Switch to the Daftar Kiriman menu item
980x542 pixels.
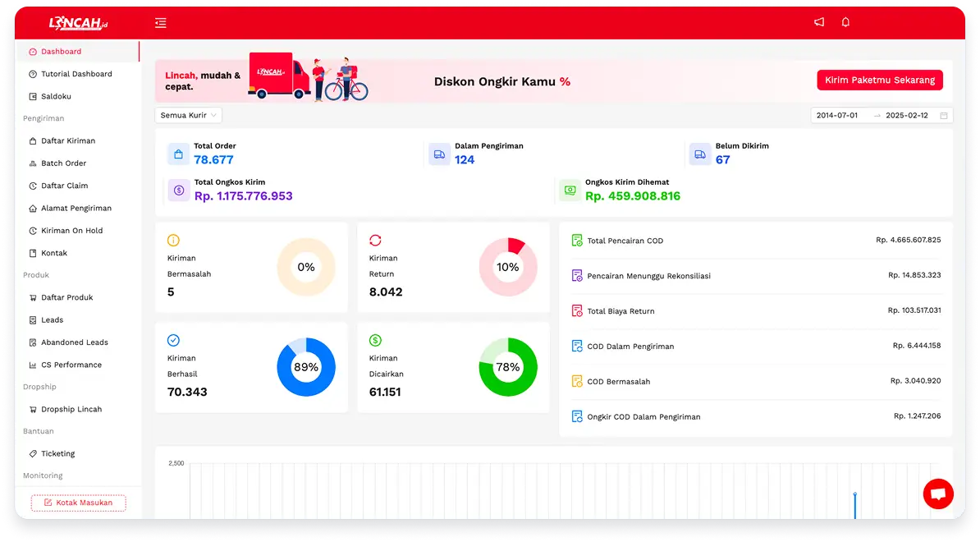click(x=68, y=140)
